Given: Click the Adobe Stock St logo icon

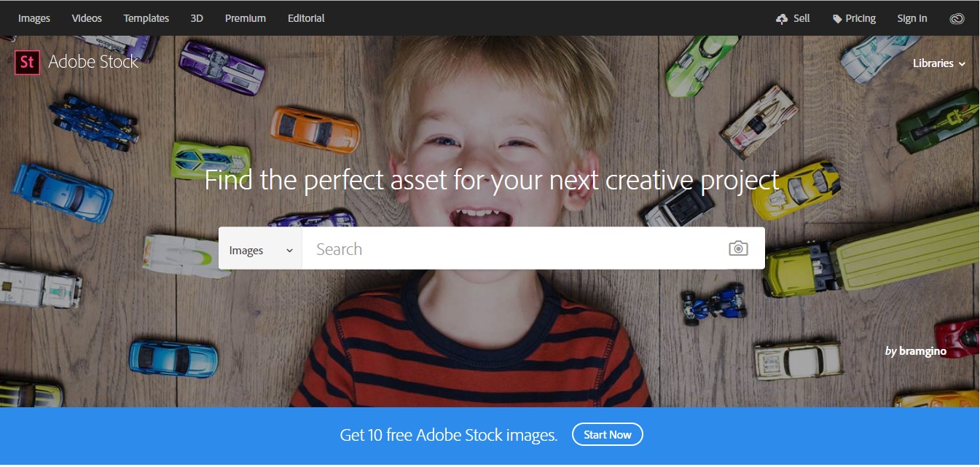Looking at the screenshot, I should click(x=28, y=63).
